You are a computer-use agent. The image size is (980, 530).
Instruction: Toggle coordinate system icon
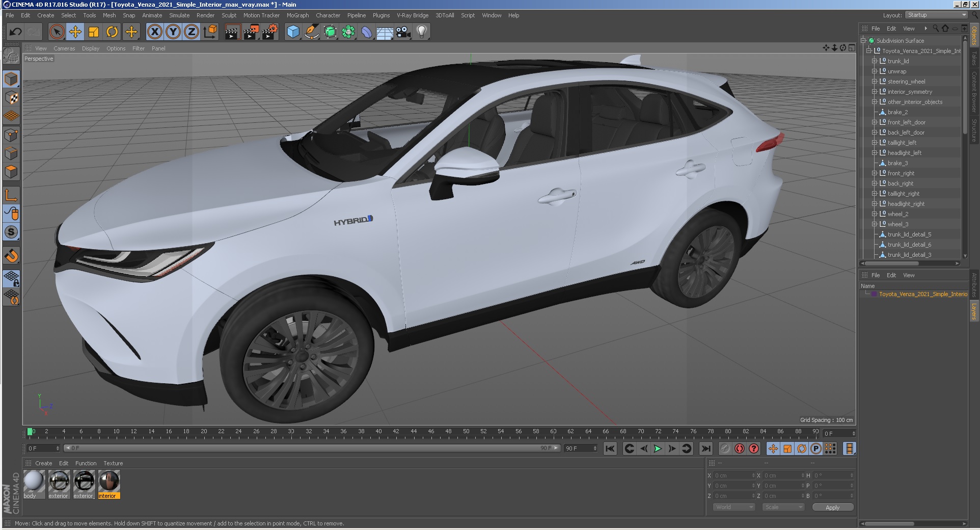point(210,32)
